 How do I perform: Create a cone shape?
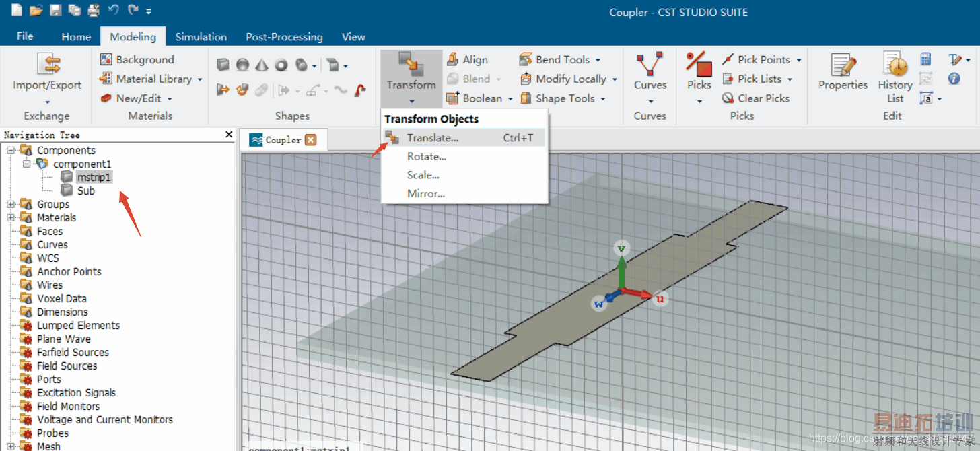click(x=262, y=65)
